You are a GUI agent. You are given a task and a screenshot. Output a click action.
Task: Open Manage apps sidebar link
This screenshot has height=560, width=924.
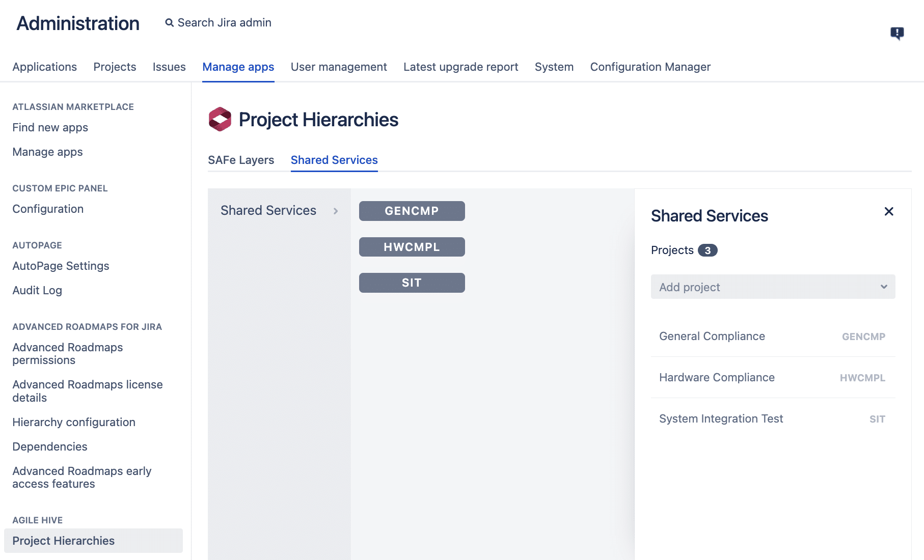click(47, 152)
